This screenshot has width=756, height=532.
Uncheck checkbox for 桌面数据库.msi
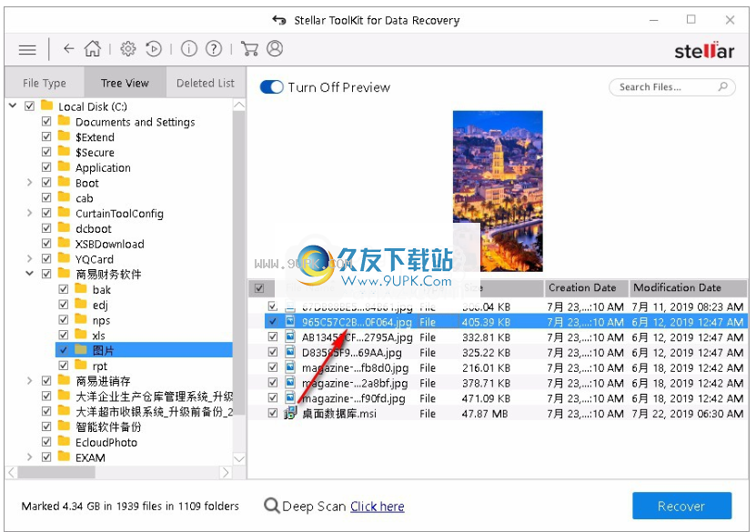(x=272, y=413)
